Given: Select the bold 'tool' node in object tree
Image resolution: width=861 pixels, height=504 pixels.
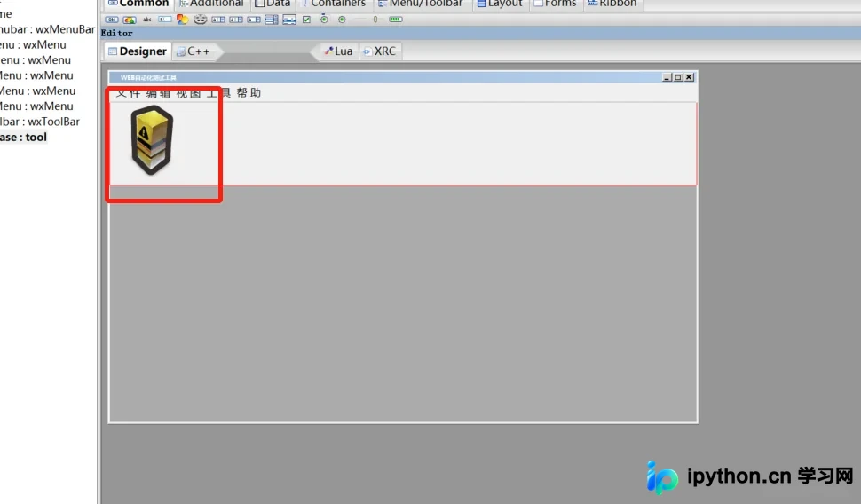Looking at the screenshot, I should (x=24, y=137).
